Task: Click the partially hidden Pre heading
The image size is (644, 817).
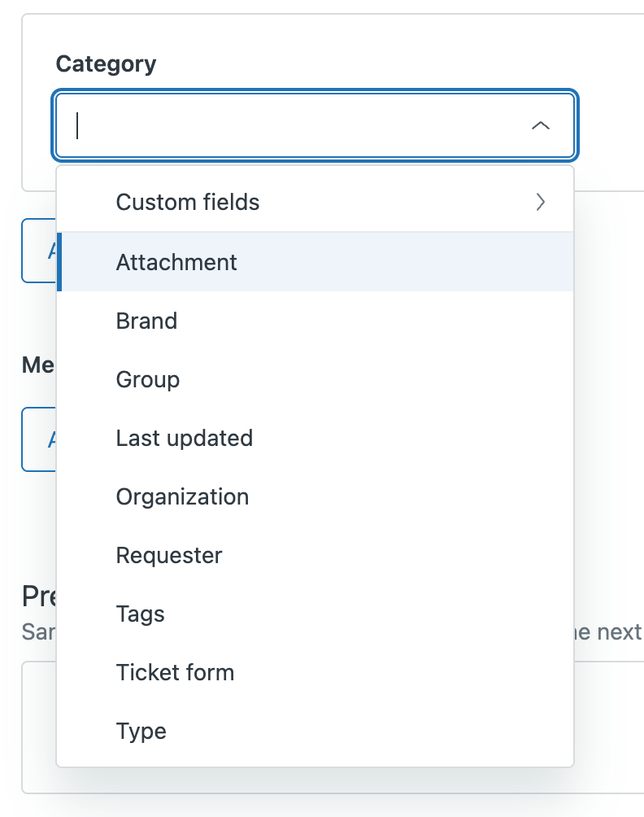Action: (x=38, y=596)
